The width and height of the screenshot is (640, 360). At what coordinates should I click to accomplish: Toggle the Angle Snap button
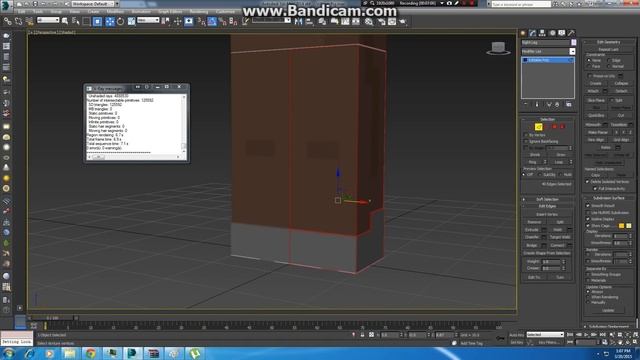(212, 21)
